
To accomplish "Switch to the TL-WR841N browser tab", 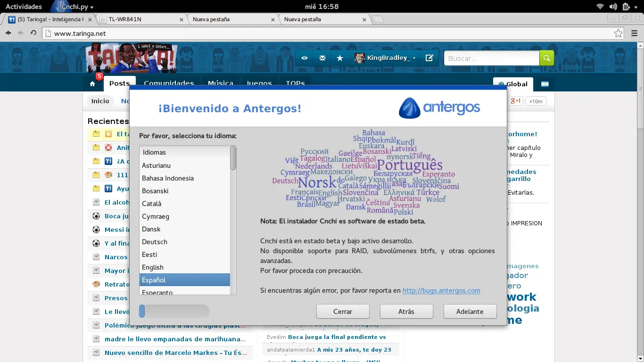I will (x=142, y=19).
